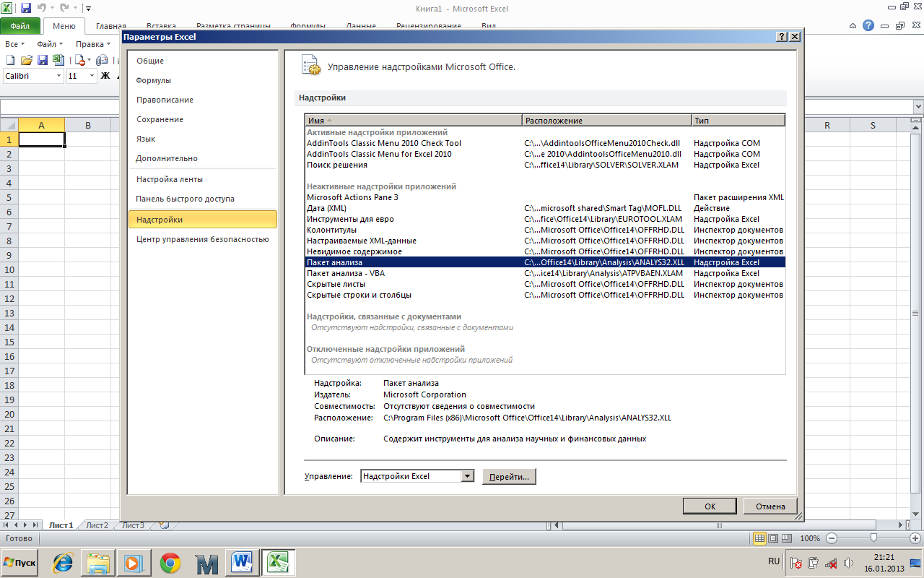The width and height of the screenshot is (924, 578).
Task: Switch to Page Break Preview in status bar
Action: [x=787, y=538]
